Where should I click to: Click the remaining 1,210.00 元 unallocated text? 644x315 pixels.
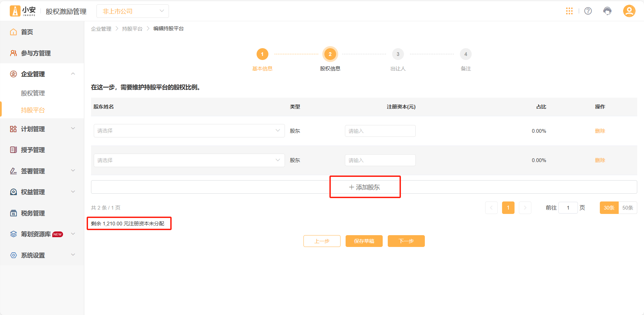[x=128, y=224]
